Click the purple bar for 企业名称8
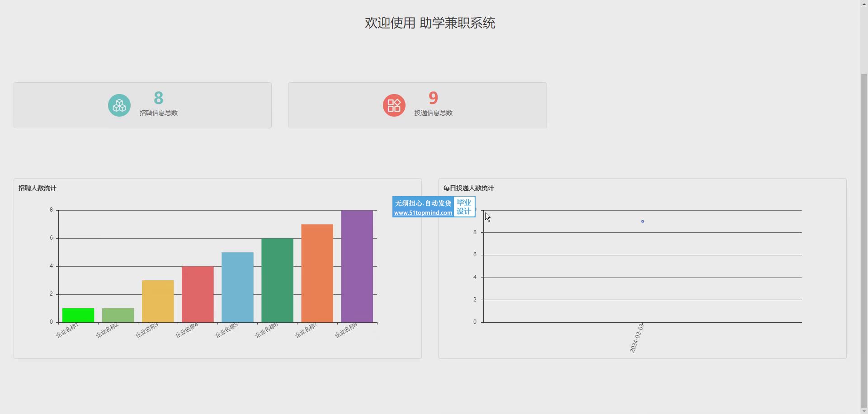This screenshot has width=868, height=414. [x=357, y=266]
